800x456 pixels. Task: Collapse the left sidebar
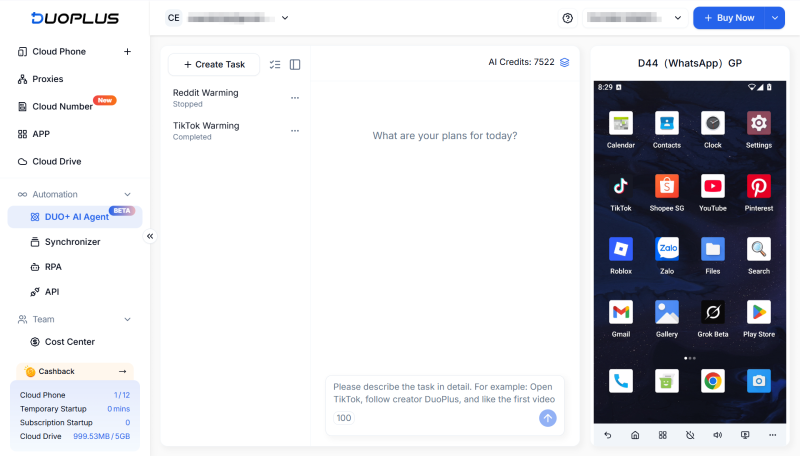[x=150, y=236]
